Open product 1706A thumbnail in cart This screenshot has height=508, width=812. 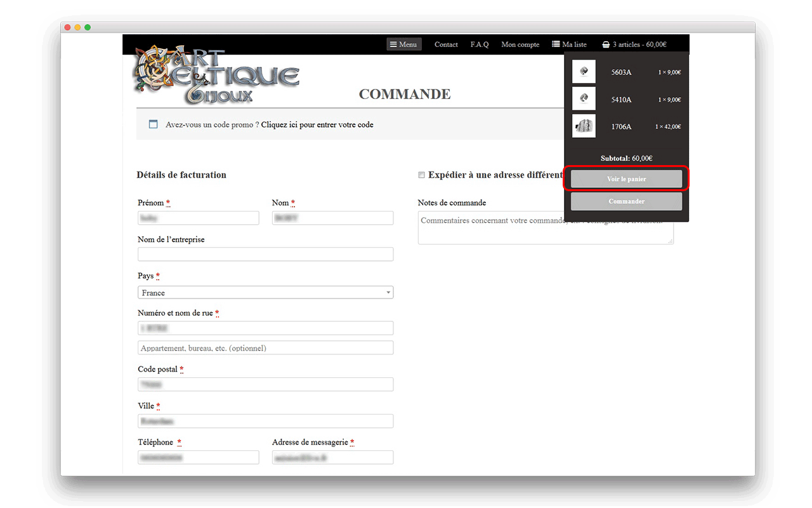point(584,126)
